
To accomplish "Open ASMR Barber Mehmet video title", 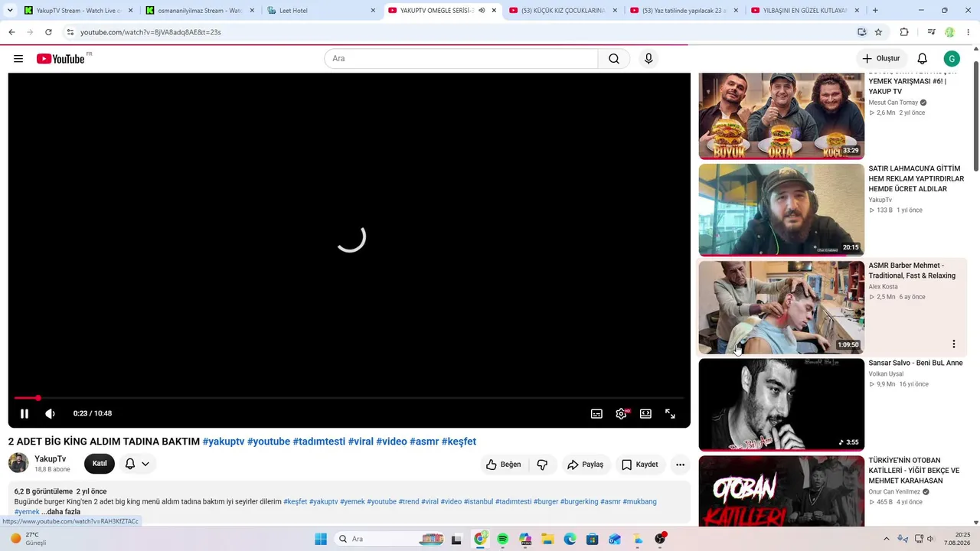I will click(912, 271).
